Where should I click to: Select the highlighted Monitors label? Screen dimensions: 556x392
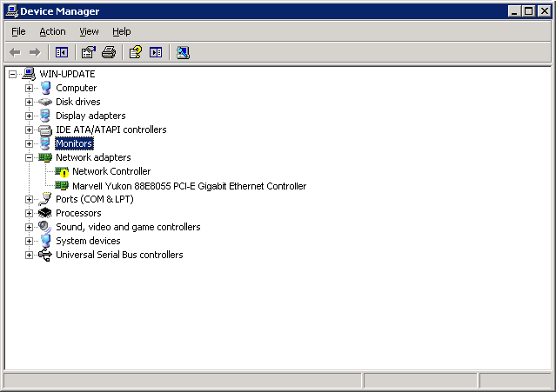(74, 143)
